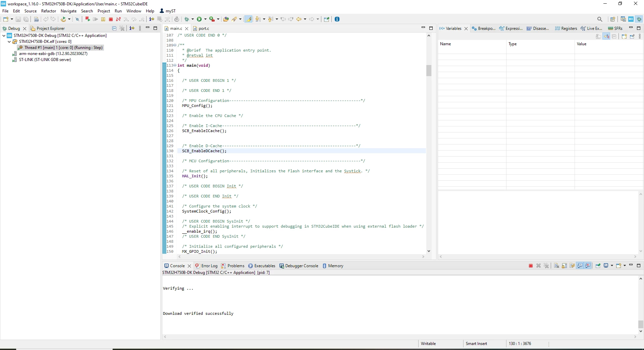Switch to the C/C++ perspective icon
Image resolution: width=644 pixels, height=350 pixels.
coord(623,19)
